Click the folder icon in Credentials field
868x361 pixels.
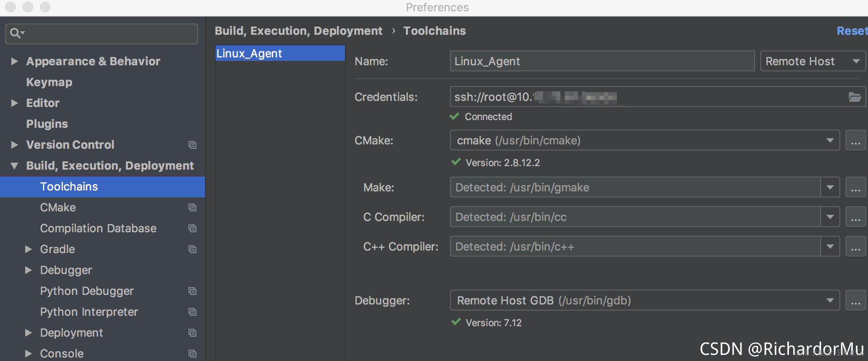855,97
